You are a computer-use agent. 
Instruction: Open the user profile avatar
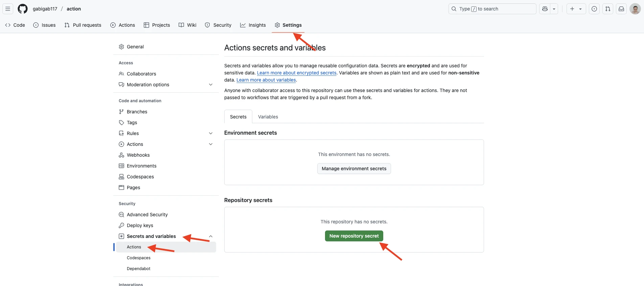coord(635,9)
